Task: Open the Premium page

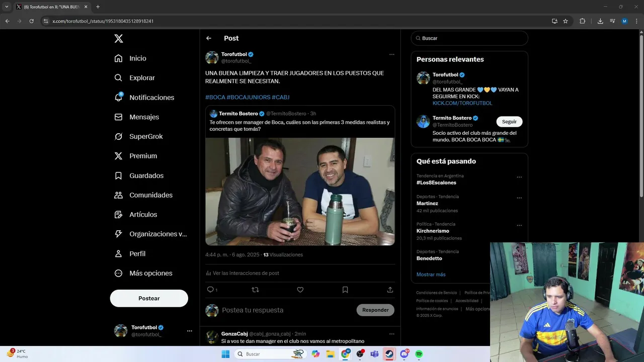Action: 135,156
